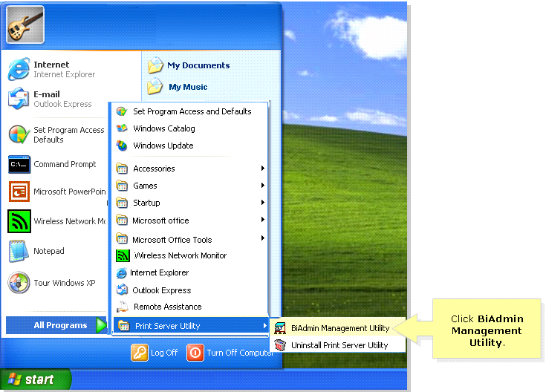546x392 pixels.
Task: Choose Uninstall Print Server Utility entry
Action: click(x=338, y=345)
